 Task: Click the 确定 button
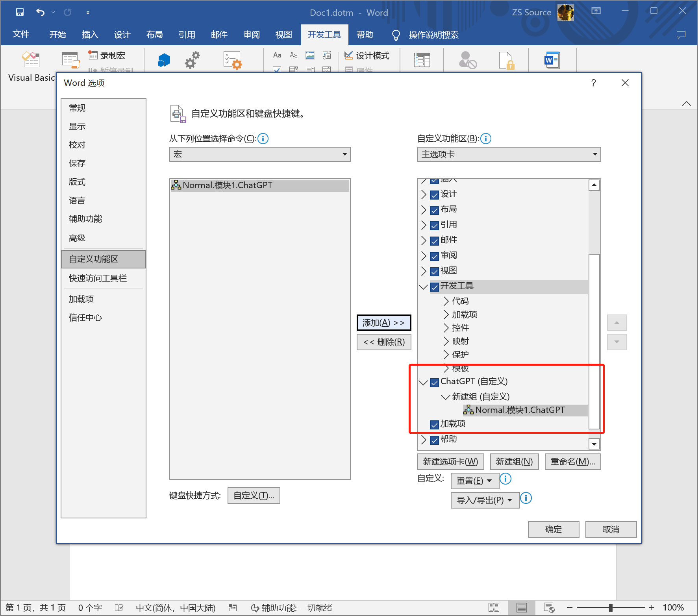pos(553,529)
